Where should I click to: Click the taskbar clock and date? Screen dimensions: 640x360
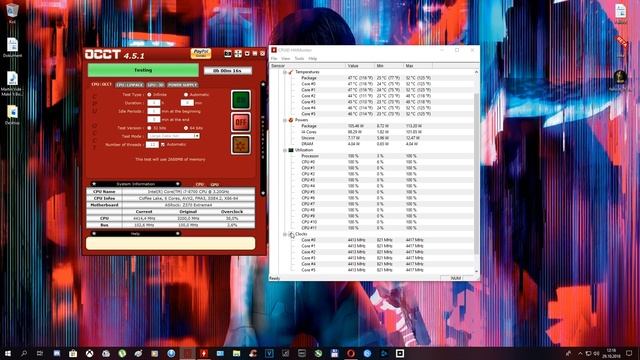[x=611, y=353]
